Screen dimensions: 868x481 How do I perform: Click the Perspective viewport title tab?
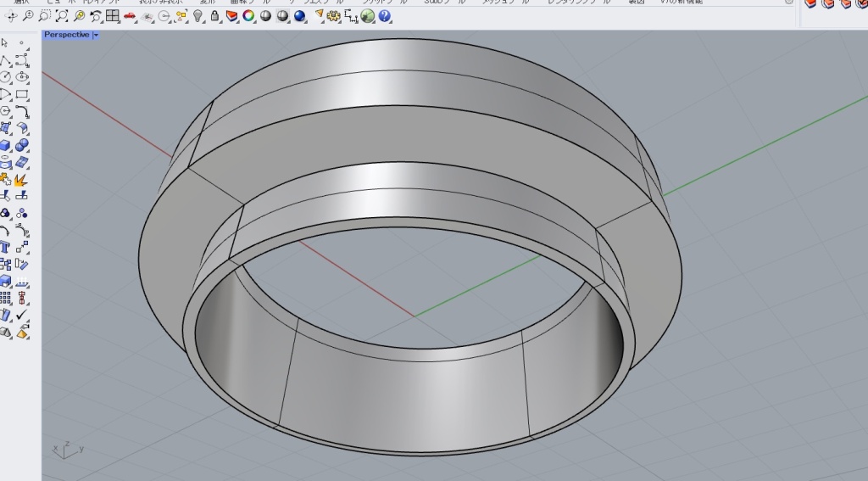coord(66,35)
